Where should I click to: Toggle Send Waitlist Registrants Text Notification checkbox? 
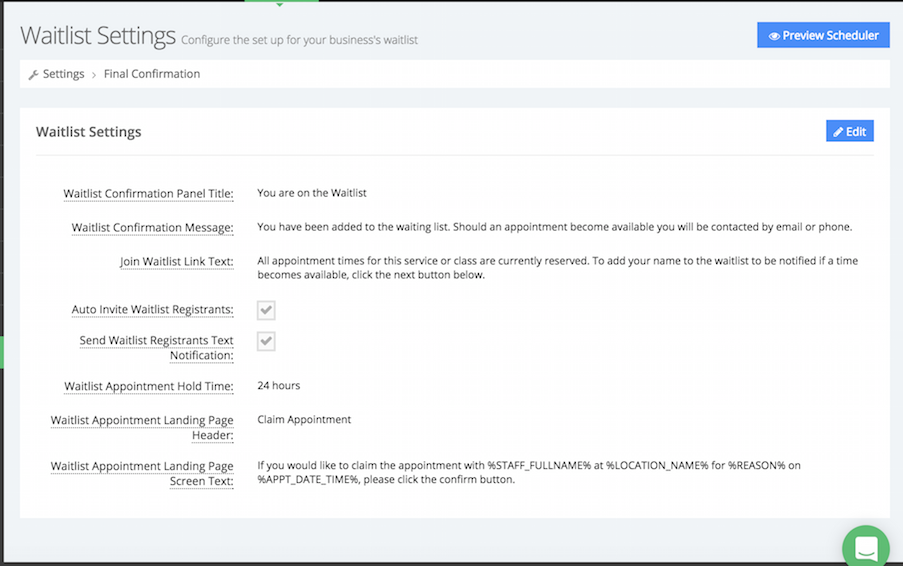pos(266,342)
